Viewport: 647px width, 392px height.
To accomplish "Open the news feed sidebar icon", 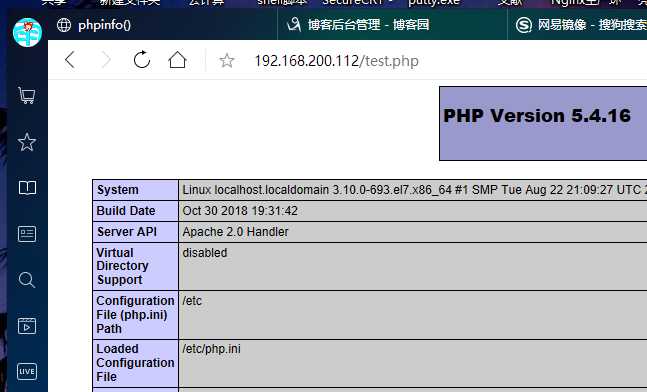I will (x=27, y=234).
